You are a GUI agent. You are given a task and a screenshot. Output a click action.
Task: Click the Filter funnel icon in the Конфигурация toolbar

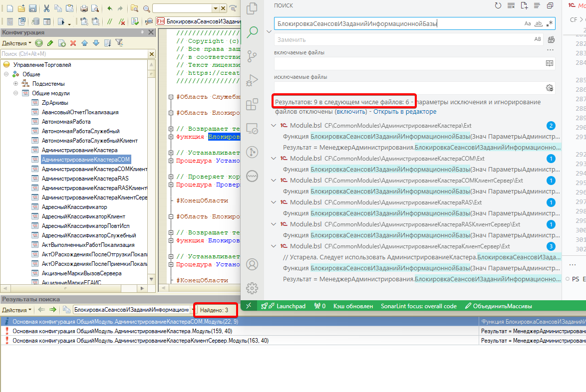point(119,43)
